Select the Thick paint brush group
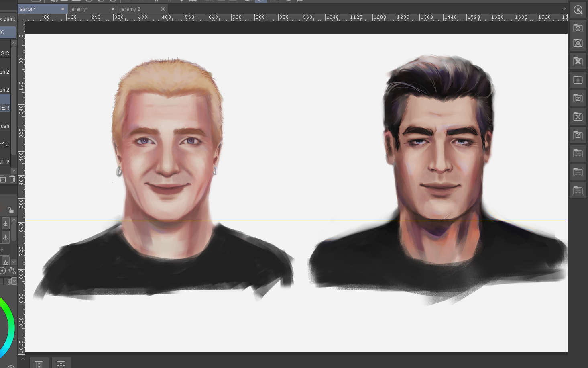This screenshot has height=368, width=588. [8, 19]
